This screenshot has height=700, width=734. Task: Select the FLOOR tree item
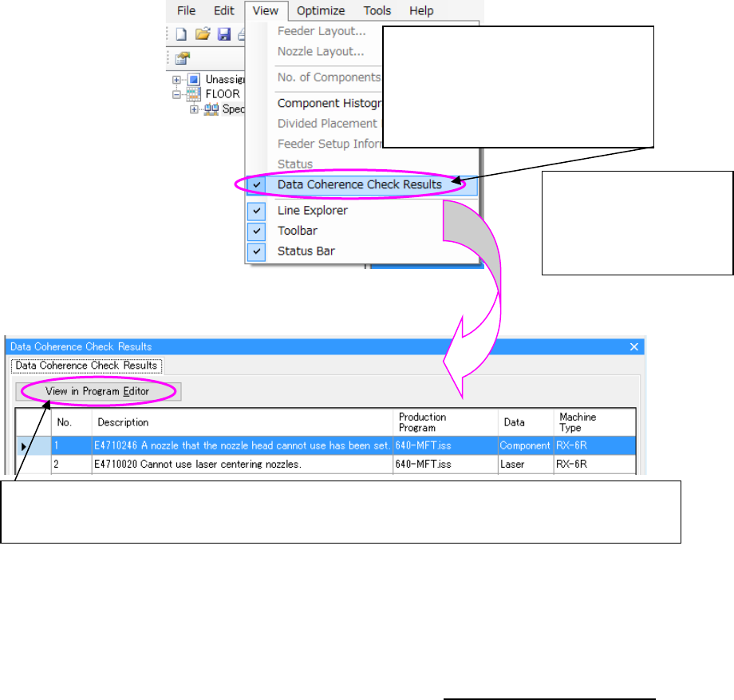[x=223, y=94]
